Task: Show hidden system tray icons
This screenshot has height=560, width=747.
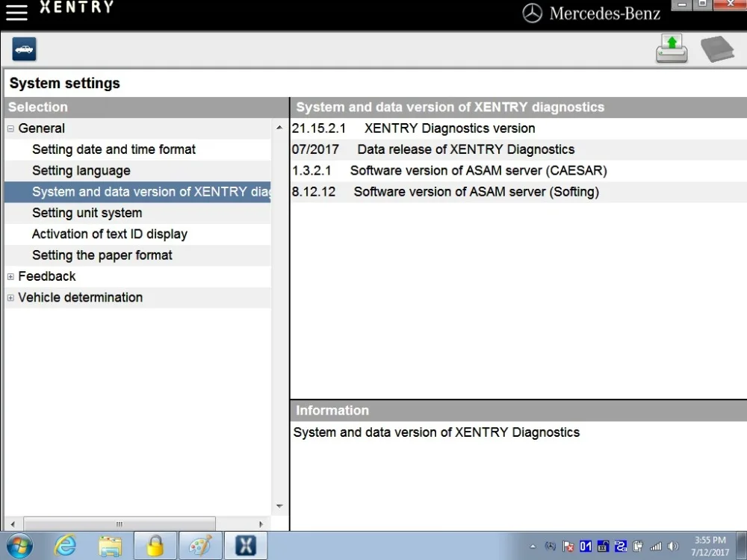Action: [x=533, y=547]
